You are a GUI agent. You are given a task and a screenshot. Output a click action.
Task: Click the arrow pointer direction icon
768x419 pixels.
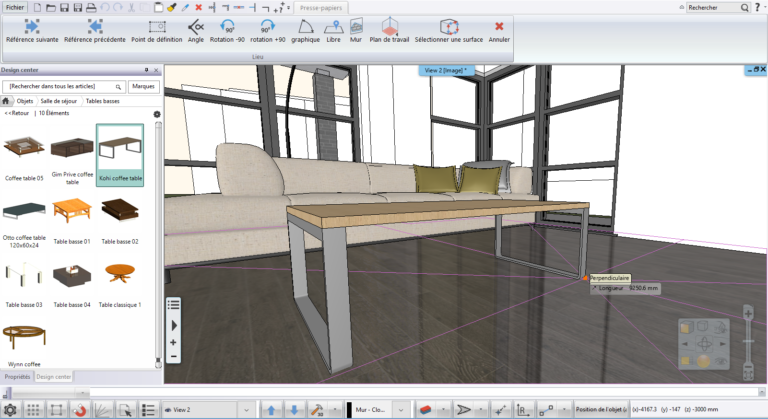point(463,410)
